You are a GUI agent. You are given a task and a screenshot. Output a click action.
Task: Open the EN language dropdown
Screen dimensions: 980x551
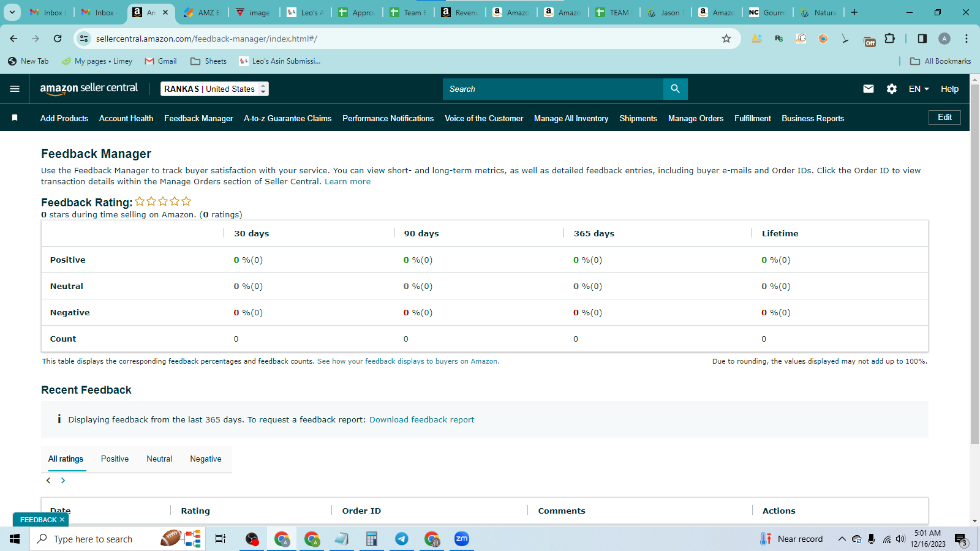point(919,89)
